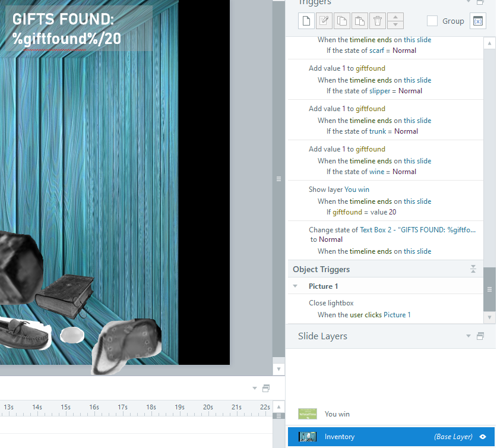The width and height of the screenshot is (497, 448).
Task: Open timeline panel dropdown arrow
Action: [x=255, y=388]
